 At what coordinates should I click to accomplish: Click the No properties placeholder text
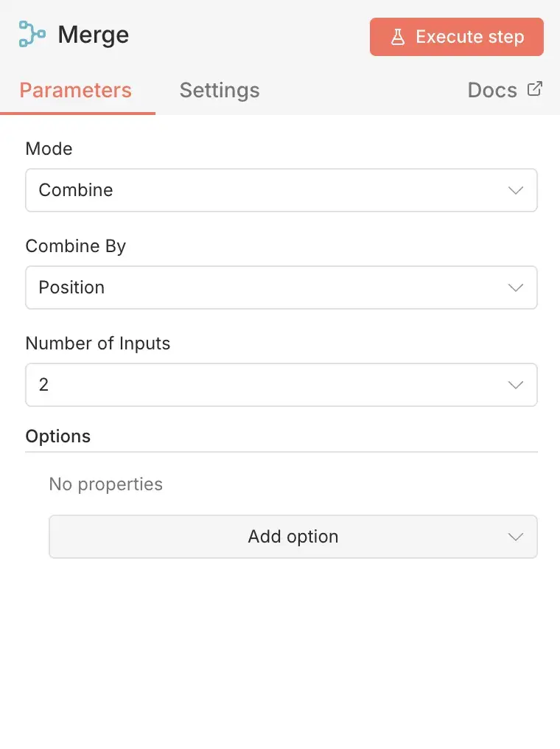(x=105, y=484)
